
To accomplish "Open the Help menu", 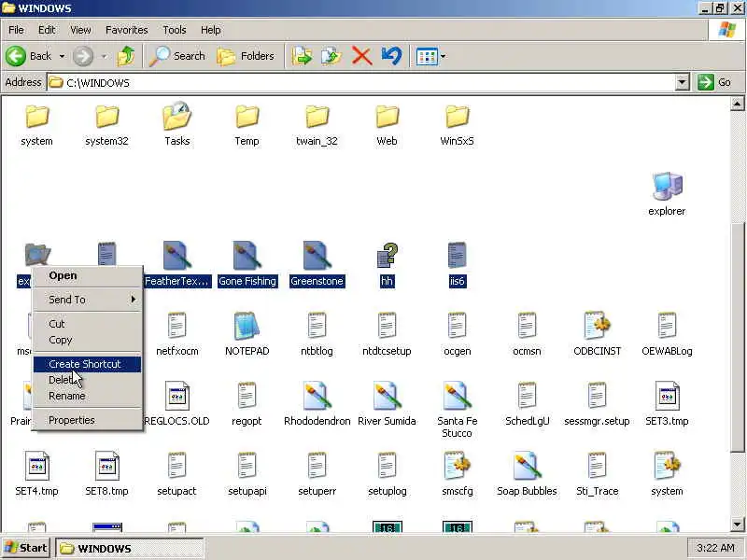I will click(x=211, y=30).
